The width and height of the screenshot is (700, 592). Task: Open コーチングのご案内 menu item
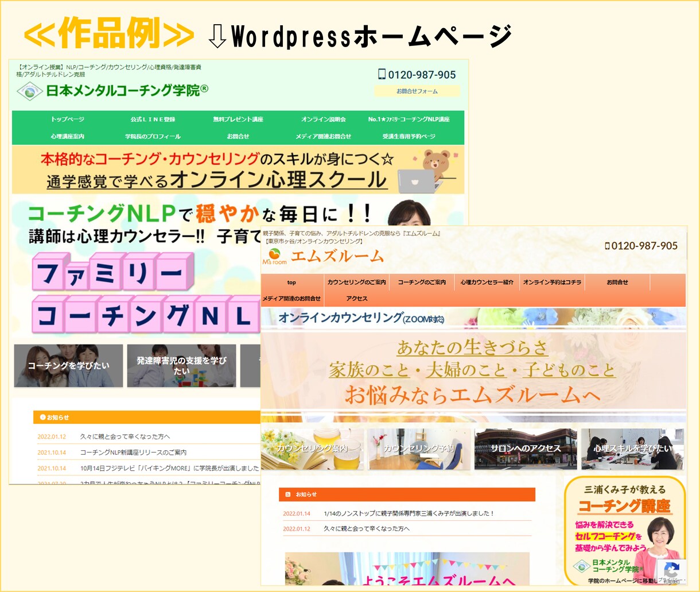[422, 283]
